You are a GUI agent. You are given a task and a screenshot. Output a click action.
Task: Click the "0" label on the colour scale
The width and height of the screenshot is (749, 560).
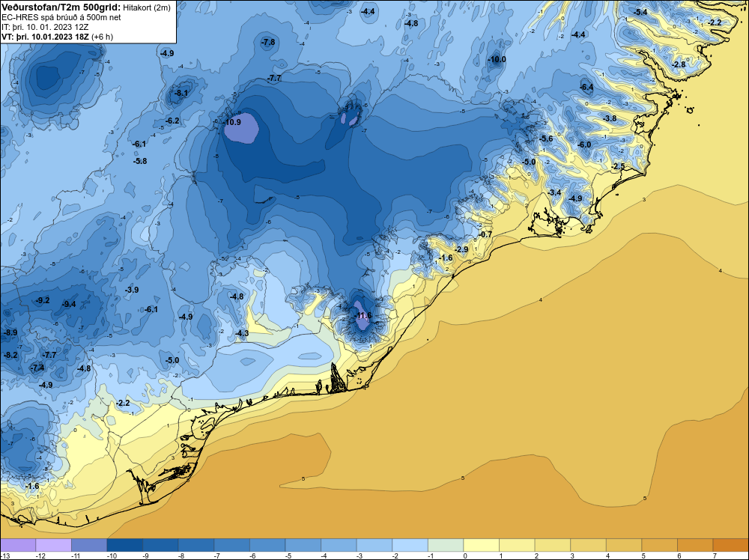tap(465, 556)
